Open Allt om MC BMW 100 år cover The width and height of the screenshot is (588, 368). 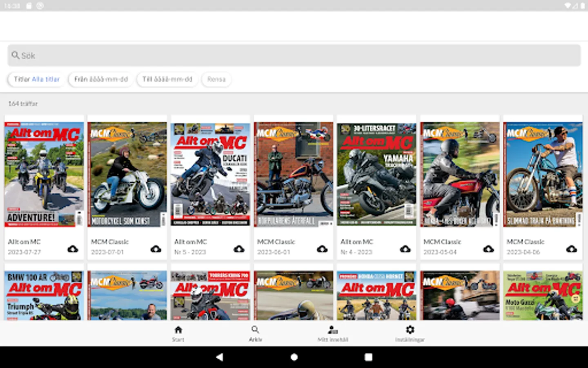click(44, 295)
